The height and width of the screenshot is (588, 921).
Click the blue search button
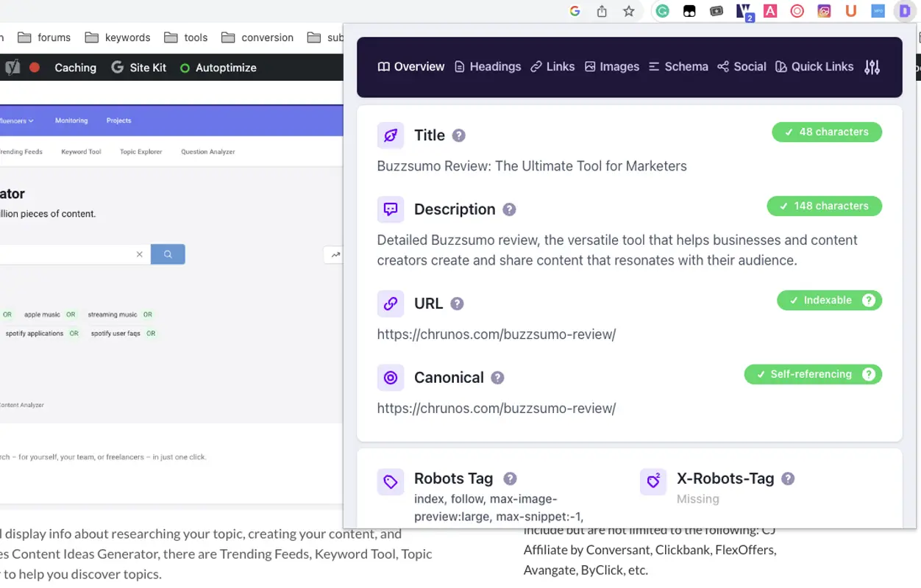click(168, 254)
